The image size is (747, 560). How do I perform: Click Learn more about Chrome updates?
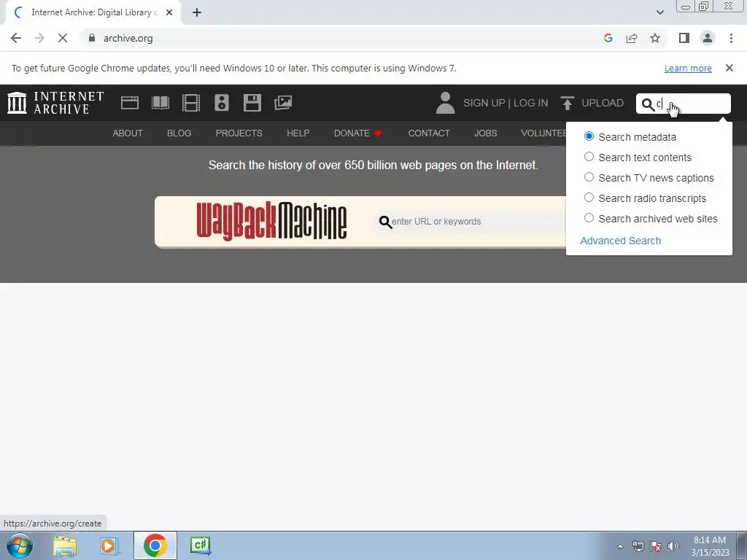688,68
